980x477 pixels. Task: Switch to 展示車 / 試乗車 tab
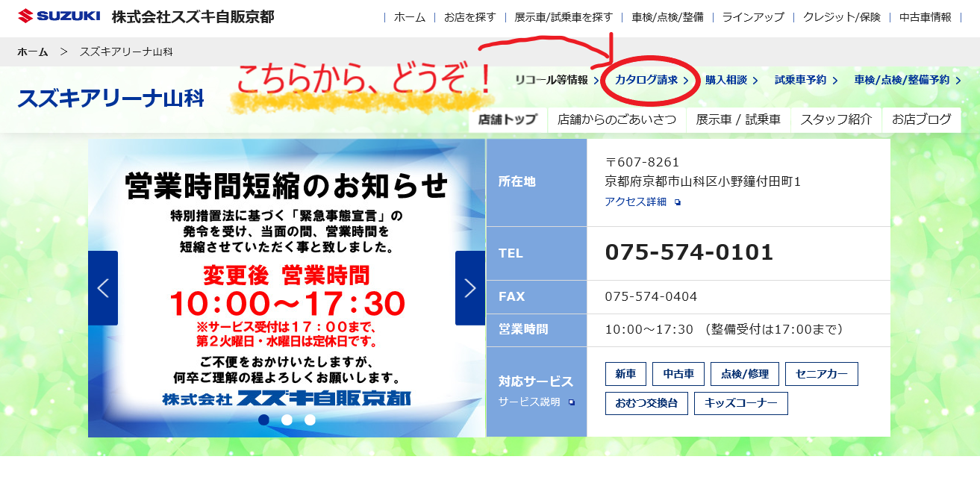click(x=738, y=119)
